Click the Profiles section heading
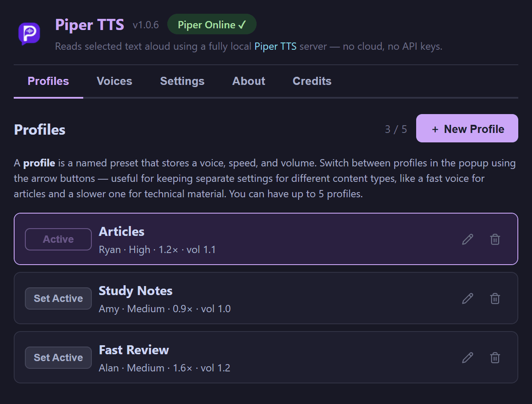This screenshot has height=404, width=532. coord(40,130)
